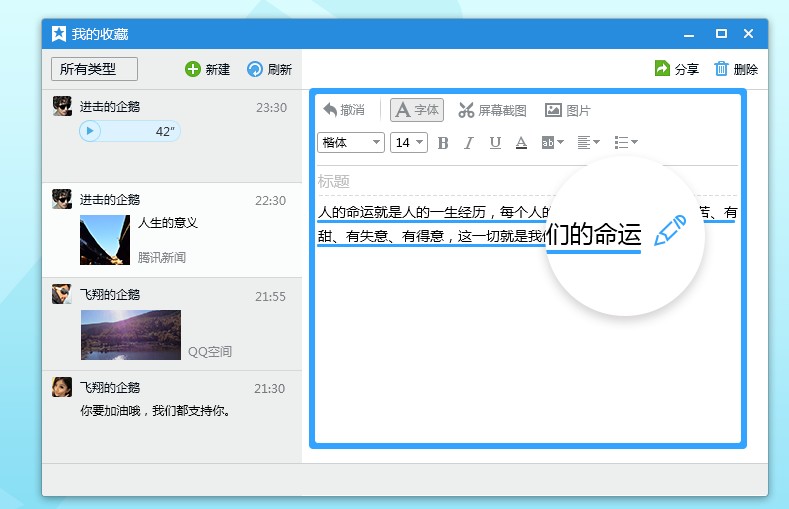Close the 我的收藏 window

click(x=748, y=34)
